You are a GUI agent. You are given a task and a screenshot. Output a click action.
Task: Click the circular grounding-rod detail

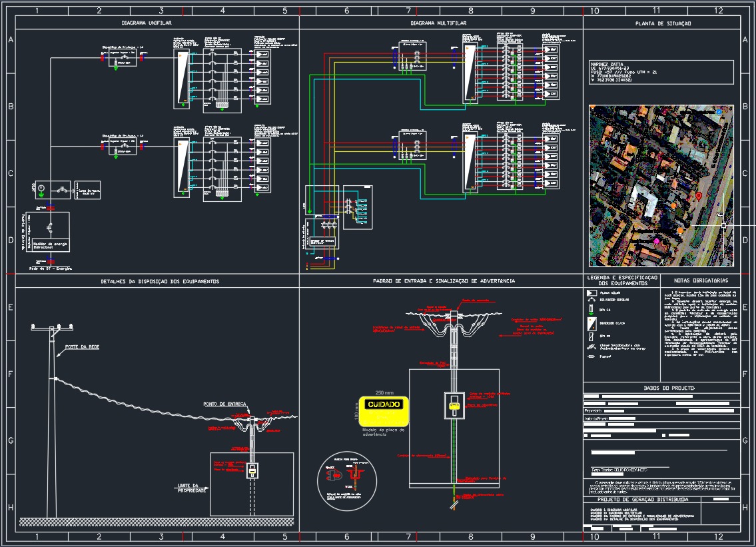point(346,481)
